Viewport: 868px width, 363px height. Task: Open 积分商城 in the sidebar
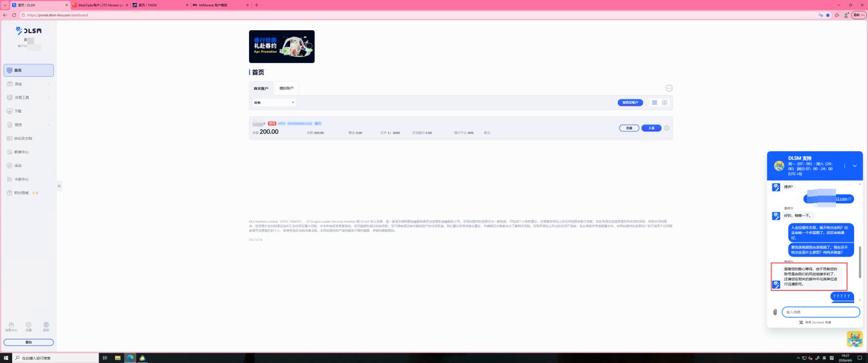click(x=28, y=193)
